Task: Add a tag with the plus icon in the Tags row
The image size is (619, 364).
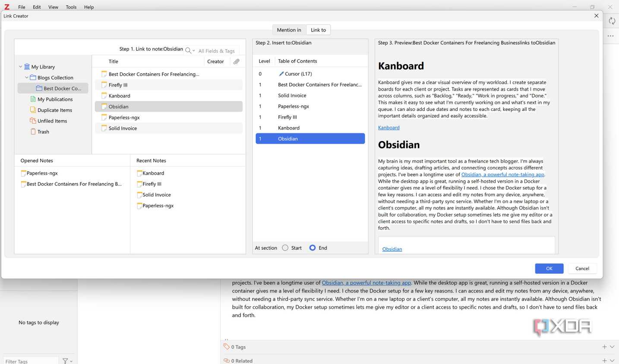Action: [x=604, y=347]
